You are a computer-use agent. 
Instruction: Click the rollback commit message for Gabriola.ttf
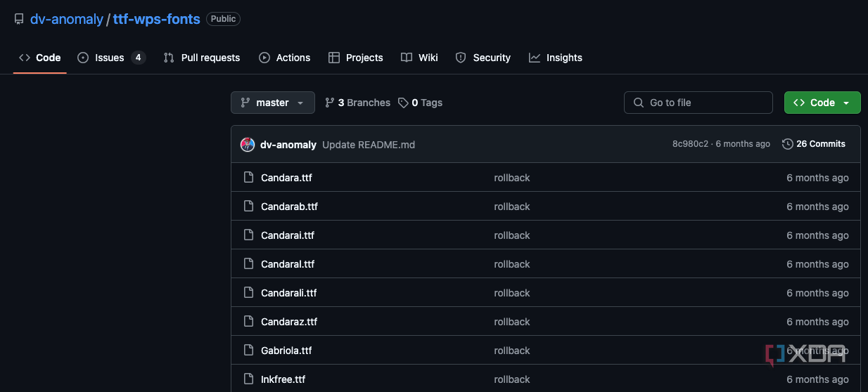pos(512,351)
